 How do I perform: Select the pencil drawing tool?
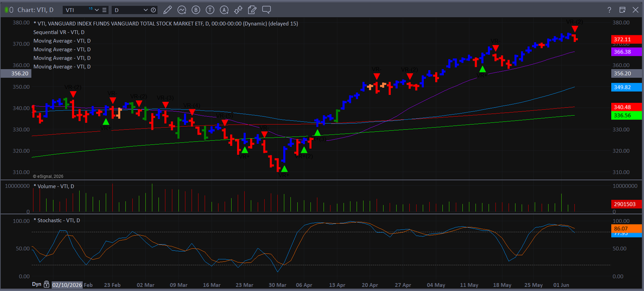pyautogui.click(x=167, y=10)
